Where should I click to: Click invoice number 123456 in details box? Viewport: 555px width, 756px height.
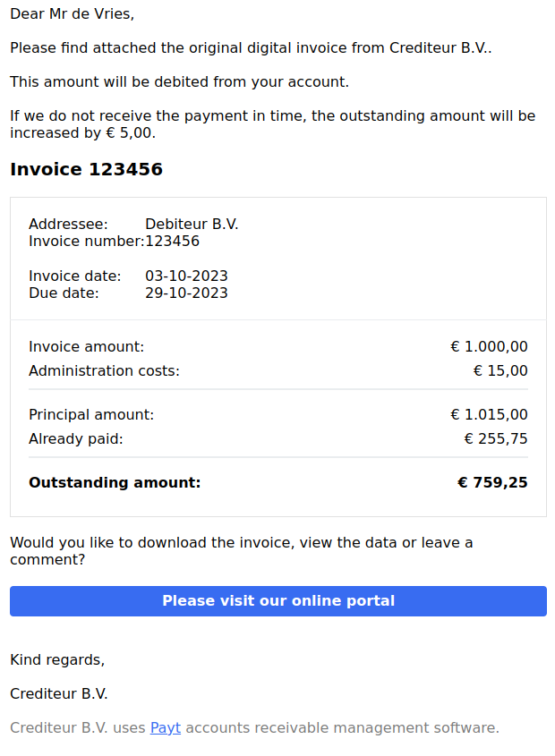172,241
